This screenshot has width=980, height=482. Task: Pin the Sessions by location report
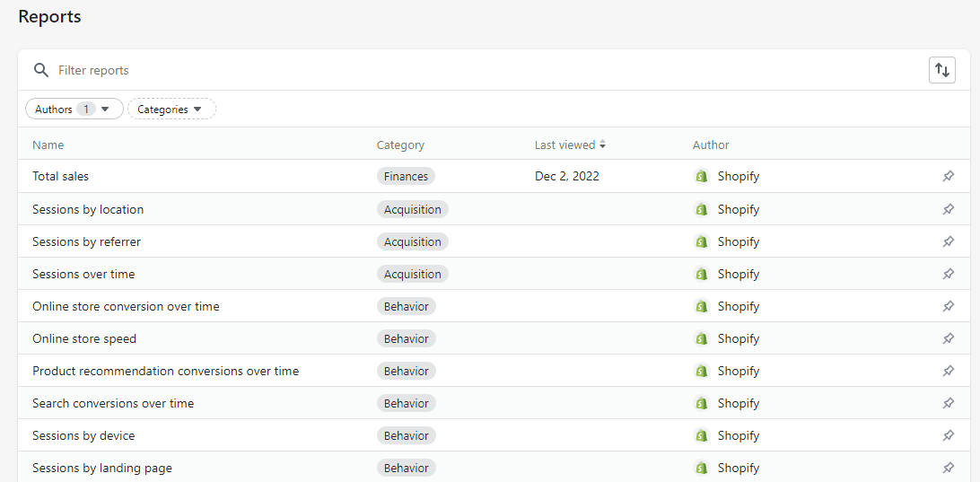coord(948,209)
